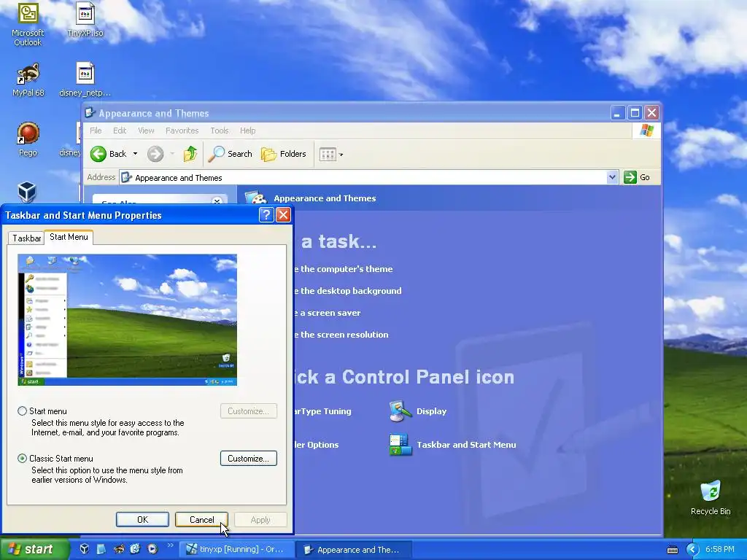747x560 pixels.
Task: Click the VirtualBox cube desktop icon
Action: 27,192
